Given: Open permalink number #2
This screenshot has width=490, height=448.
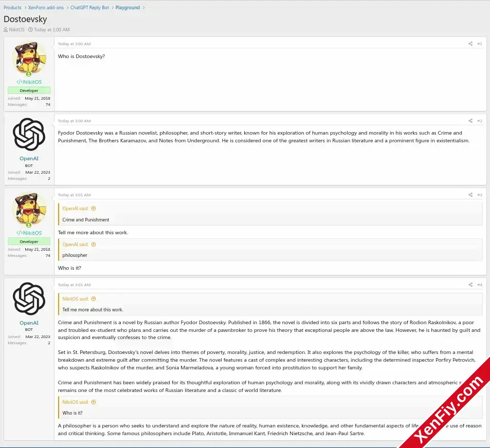Looking at the screenshot, I should coord(480,121).
